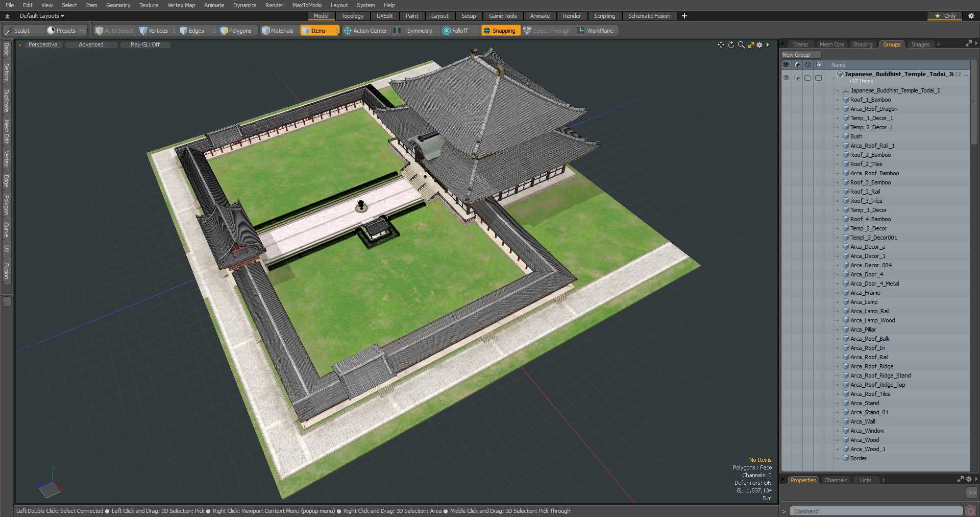Click the lock cube column header
The image size is (980, 517).
(819, 65)
